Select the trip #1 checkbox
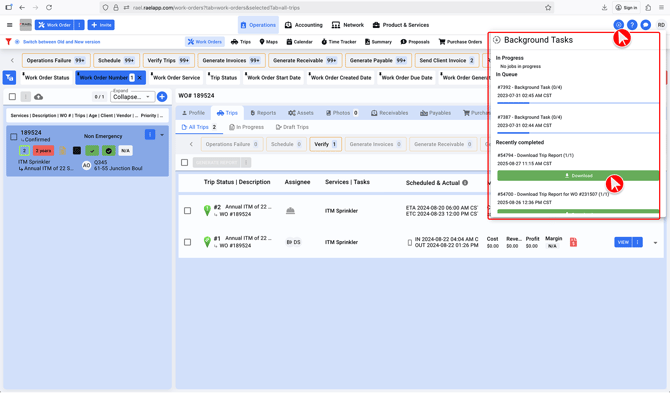Viewport: 670px width, 393px height. click(x=188, y=242)
